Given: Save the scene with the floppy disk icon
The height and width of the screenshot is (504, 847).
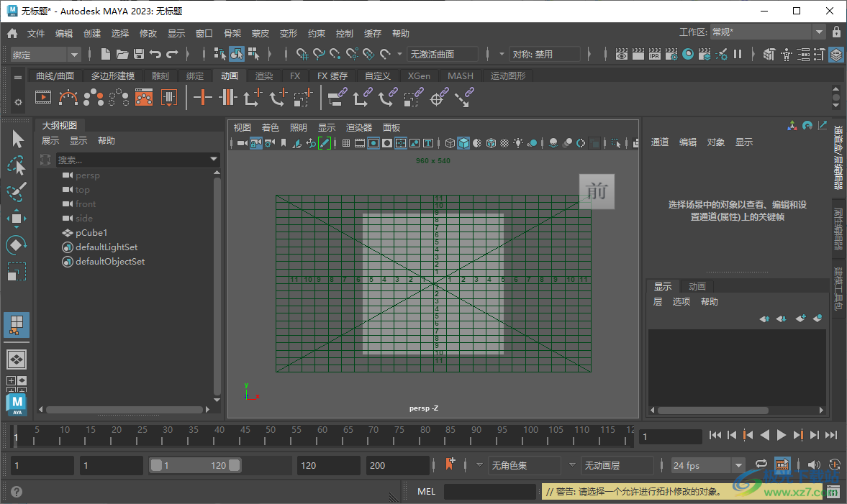Looking at the screenshot, I should point(139,54).
